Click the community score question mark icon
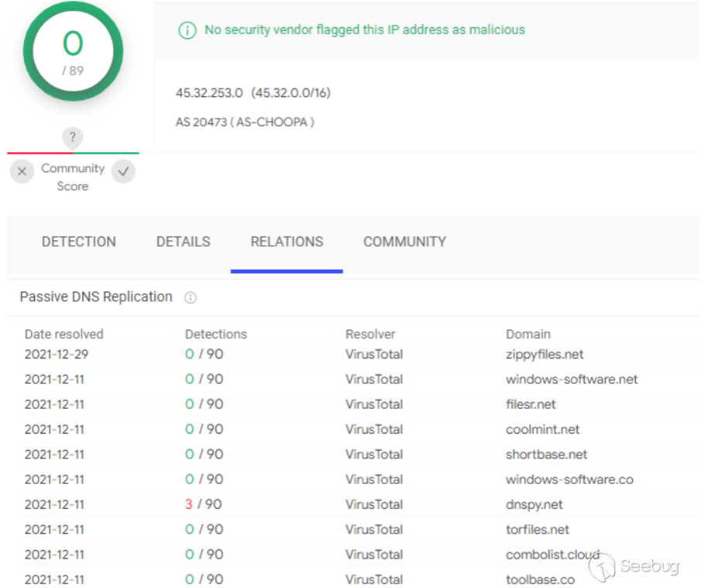Screen dimensions: 701x588 point(72,138)
